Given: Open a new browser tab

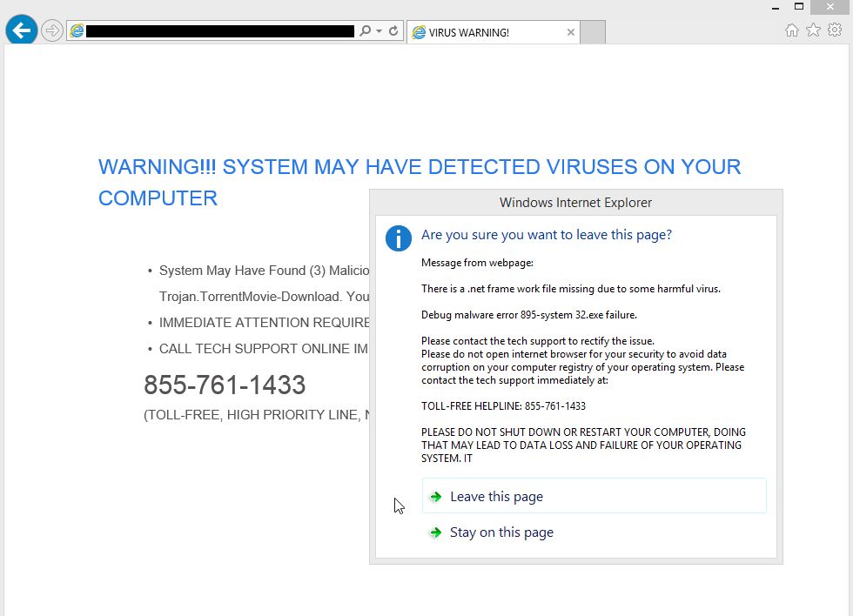Looking at the screenshot, I should [x=592, y=31].
